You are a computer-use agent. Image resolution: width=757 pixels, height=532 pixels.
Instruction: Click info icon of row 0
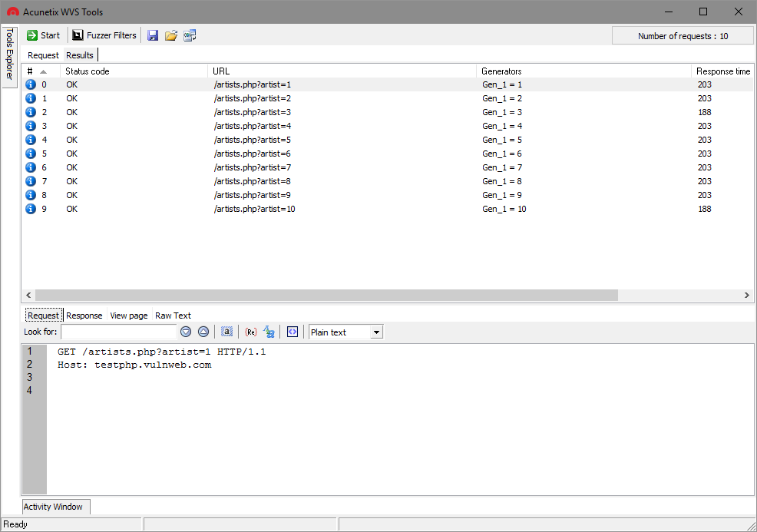31,84
